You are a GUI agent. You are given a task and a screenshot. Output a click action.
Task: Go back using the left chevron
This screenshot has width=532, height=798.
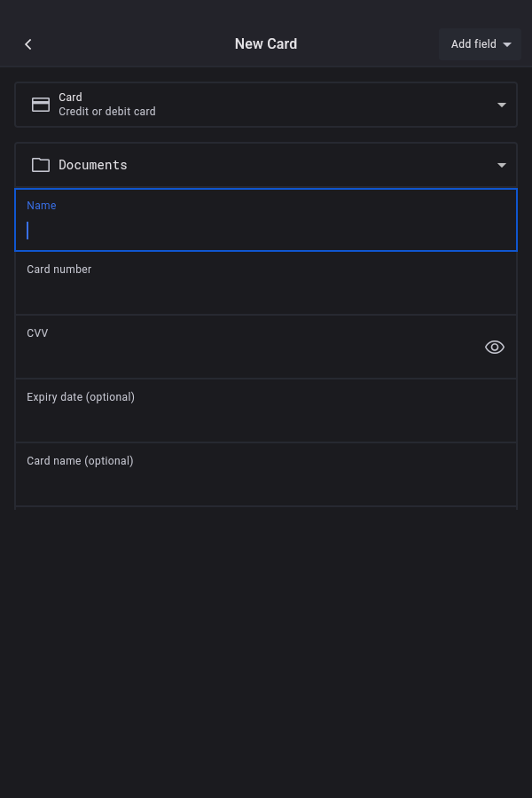28,44
